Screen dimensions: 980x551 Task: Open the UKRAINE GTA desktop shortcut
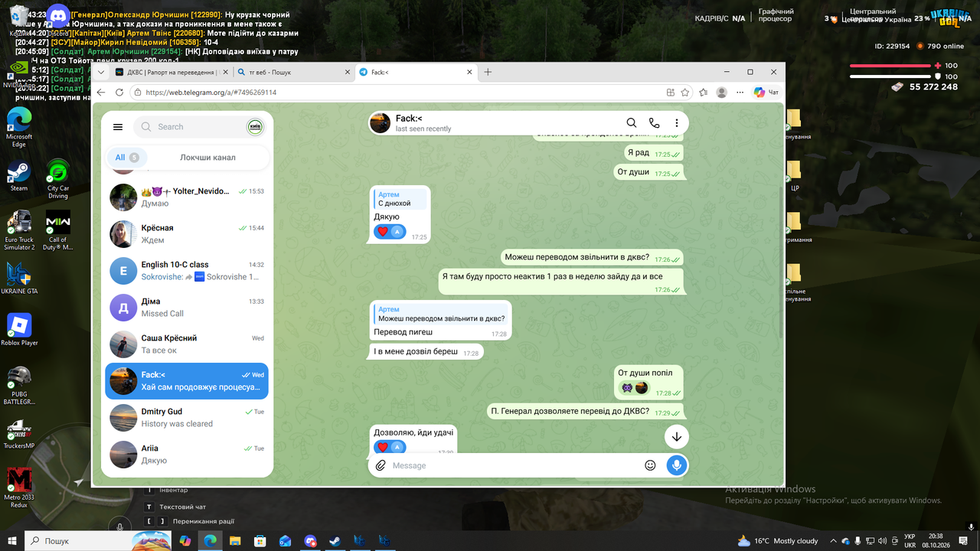(x=18, y=279)
